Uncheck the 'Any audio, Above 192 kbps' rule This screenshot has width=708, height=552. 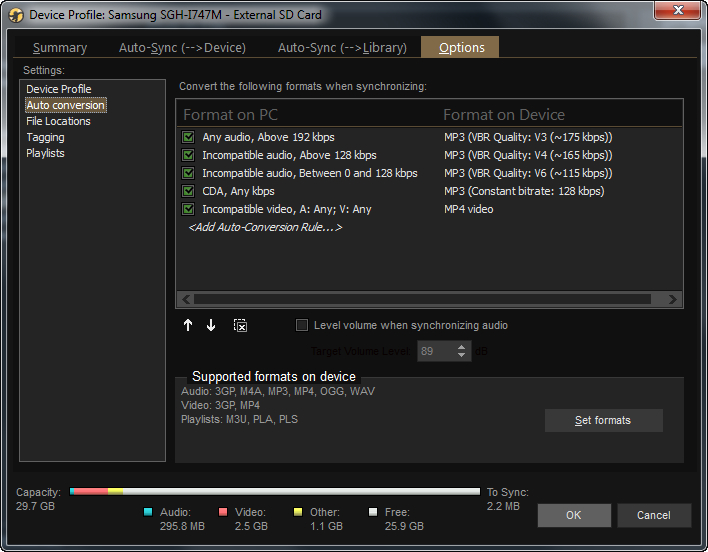[x=188, y=137]
